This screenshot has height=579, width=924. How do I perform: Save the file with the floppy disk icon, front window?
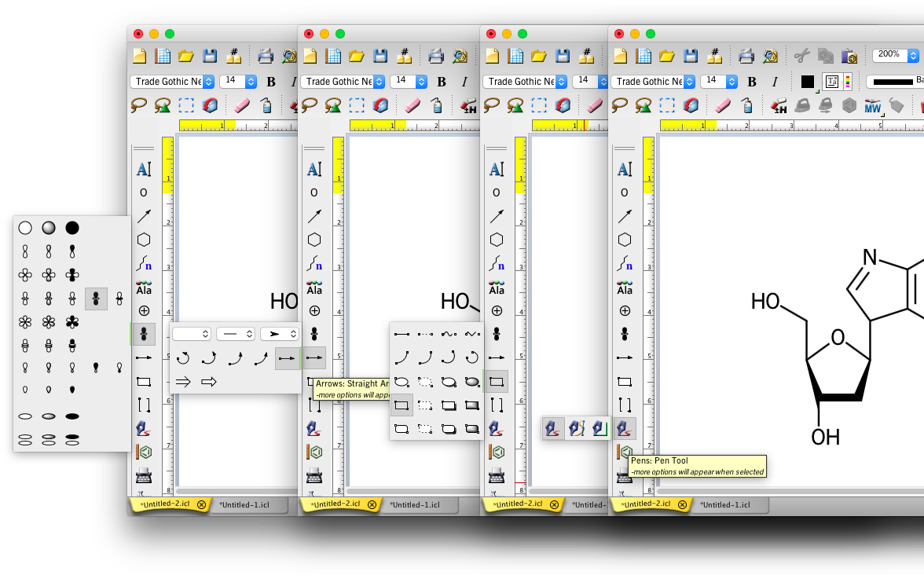pyautogui.click(x=691, y=56)
